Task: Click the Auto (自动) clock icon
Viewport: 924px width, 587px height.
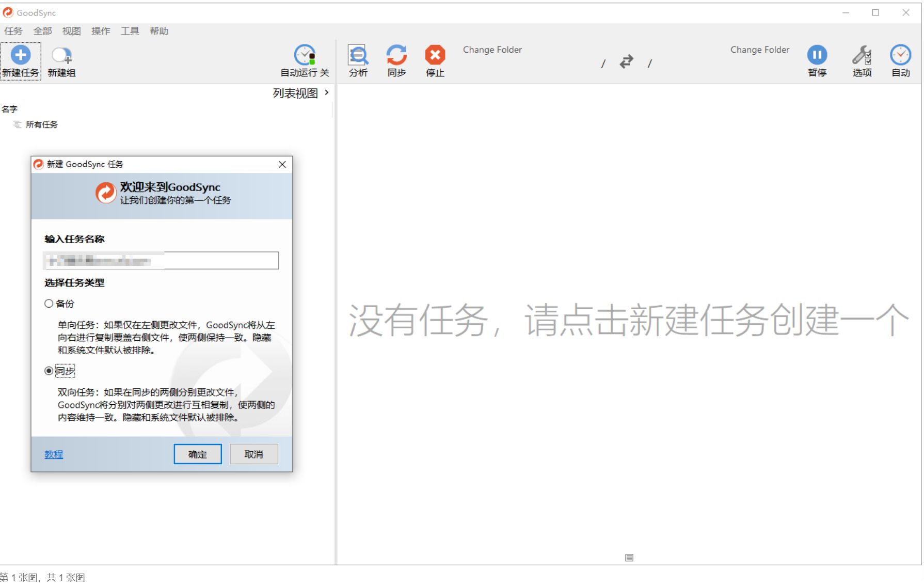Action: coord(901,55)
